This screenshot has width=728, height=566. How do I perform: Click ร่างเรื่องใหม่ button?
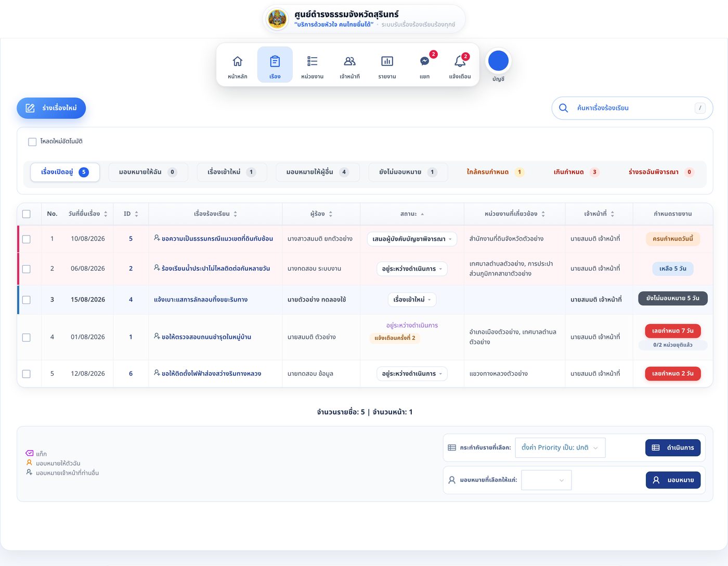pyautogui.click(x=51, y=108)
